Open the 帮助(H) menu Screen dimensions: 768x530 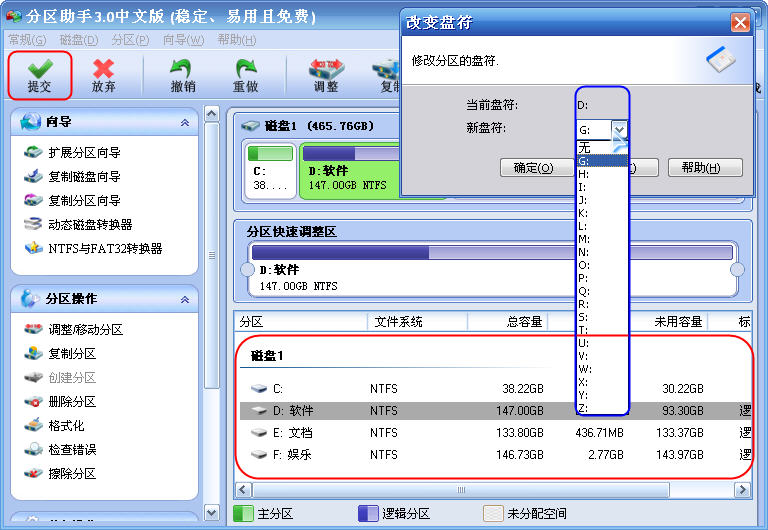pyautogui.click(x=236, y=40)
